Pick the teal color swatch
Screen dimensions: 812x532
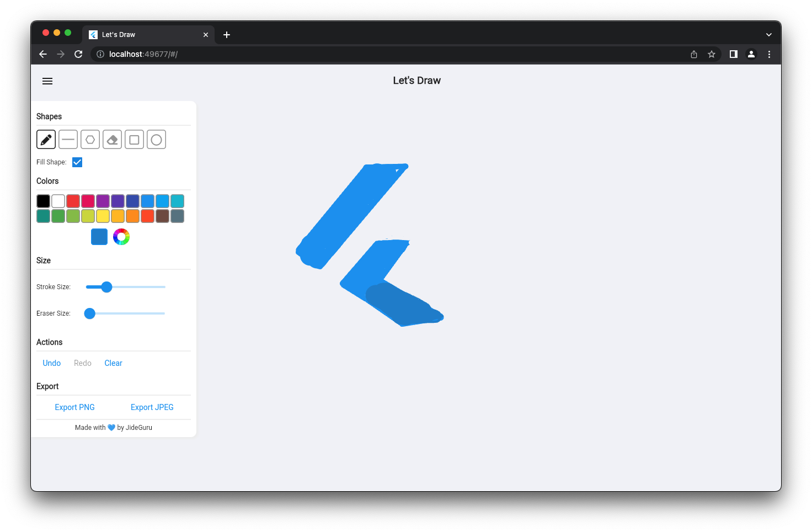point(43,216)
